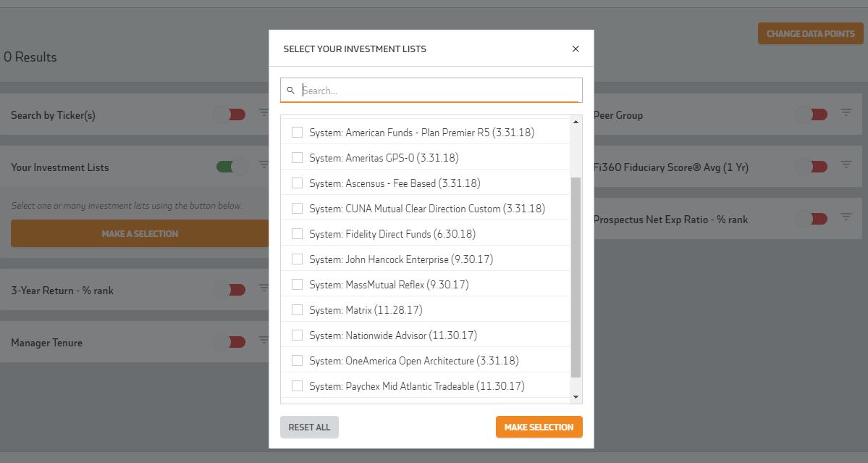Click filter icon beside Search by Ticker(s)
The image size is (868, 463).
coord(264,114)
